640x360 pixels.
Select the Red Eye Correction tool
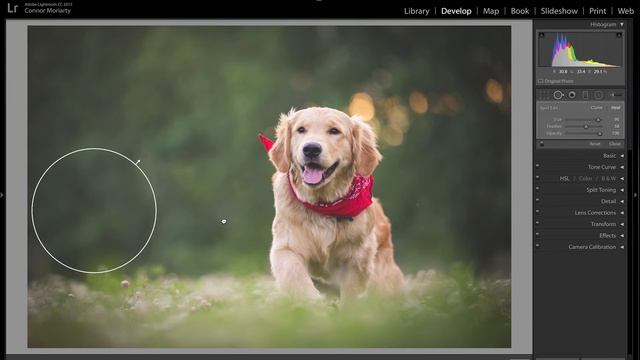(x=572, y=95)
